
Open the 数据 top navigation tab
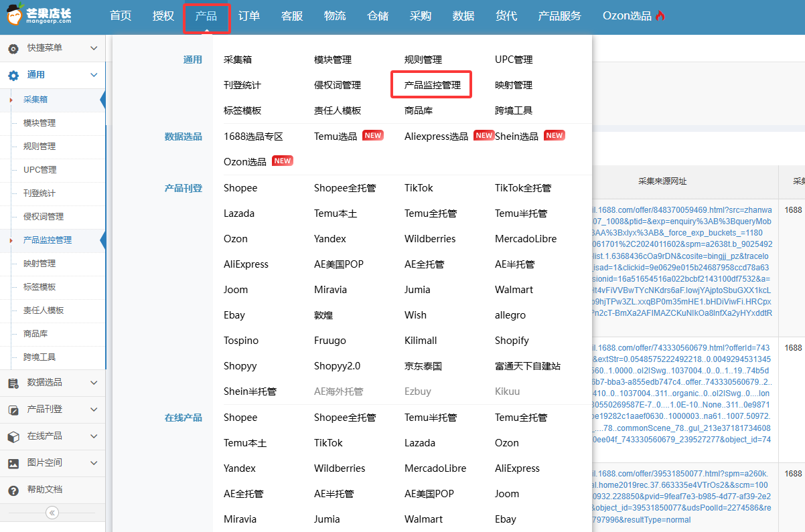[463, 16]
